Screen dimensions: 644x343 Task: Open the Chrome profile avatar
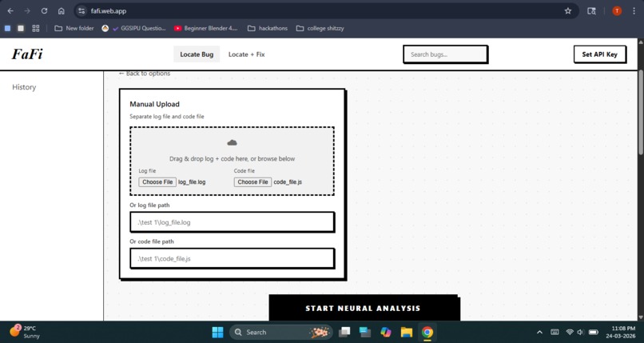coord(617,11)
